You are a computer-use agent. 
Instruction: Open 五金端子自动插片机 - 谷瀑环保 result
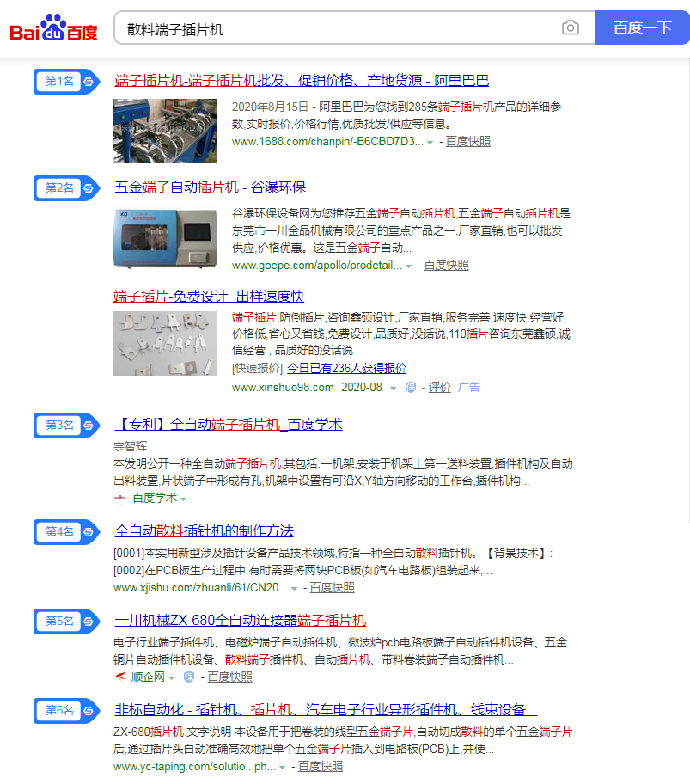pyautogui.click(x=210, y=187)
